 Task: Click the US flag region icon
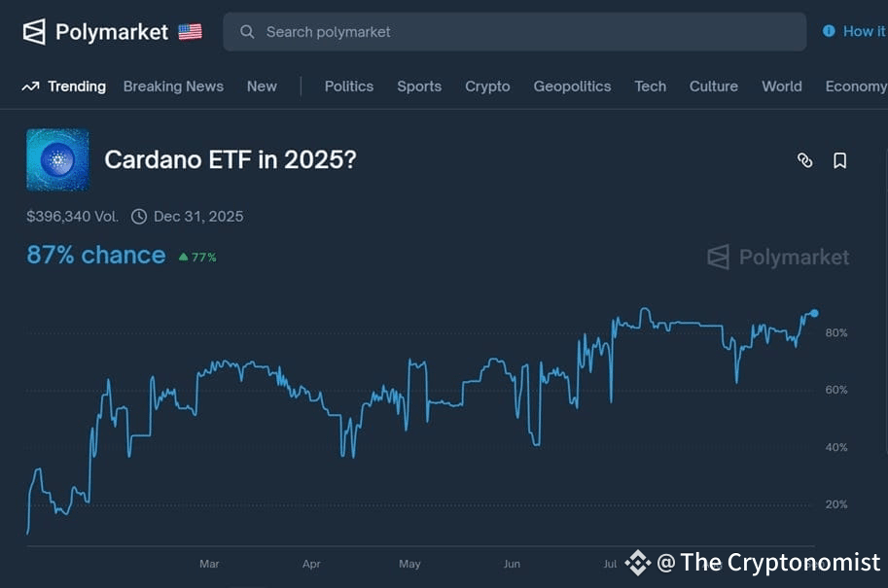pyautogui.click(x=190, y=32)
